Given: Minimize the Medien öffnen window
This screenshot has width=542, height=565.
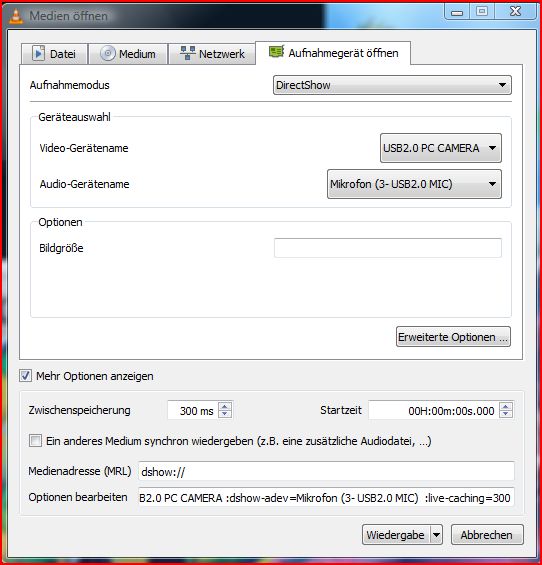Looking at the screenshot, I should (457, 12).
